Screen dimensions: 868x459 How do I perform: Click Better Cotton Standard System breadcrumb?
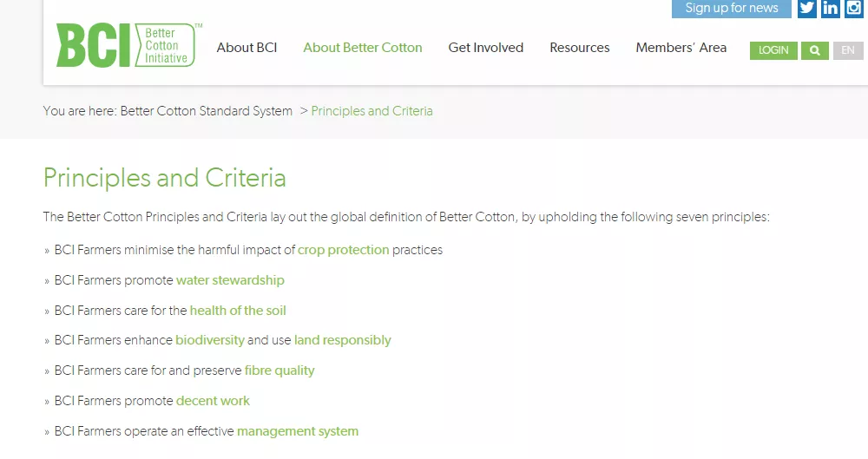[x=206, y=111]
